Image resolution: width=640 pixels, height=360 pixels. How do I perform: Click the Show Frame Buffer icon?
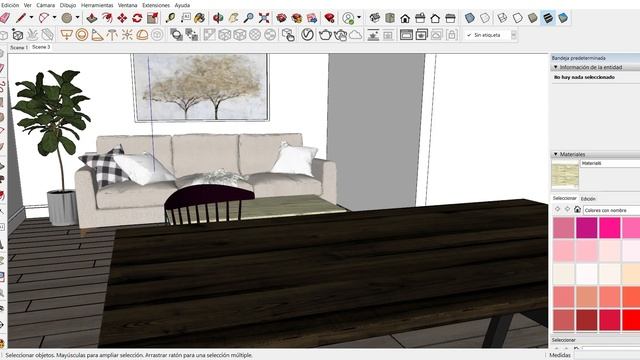point(406,35)
